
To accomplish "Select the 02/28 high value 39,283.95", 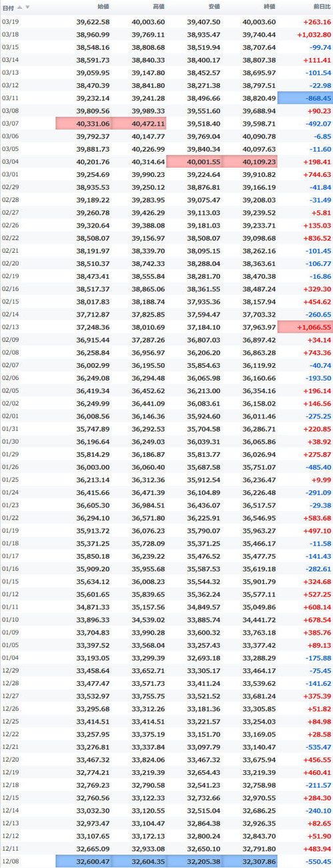I will pyautogui.click(x=149, y=200).
